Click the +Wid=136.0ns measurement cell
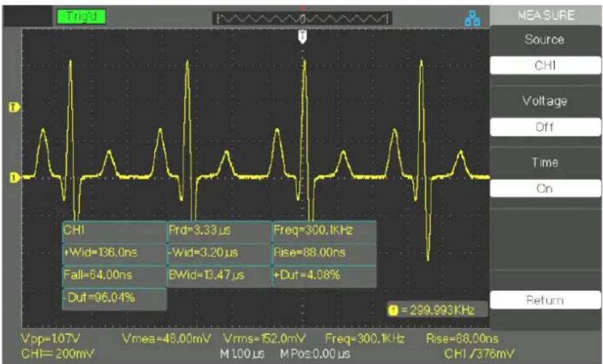Viewport: 603px width, 364px height. [114, 253]
